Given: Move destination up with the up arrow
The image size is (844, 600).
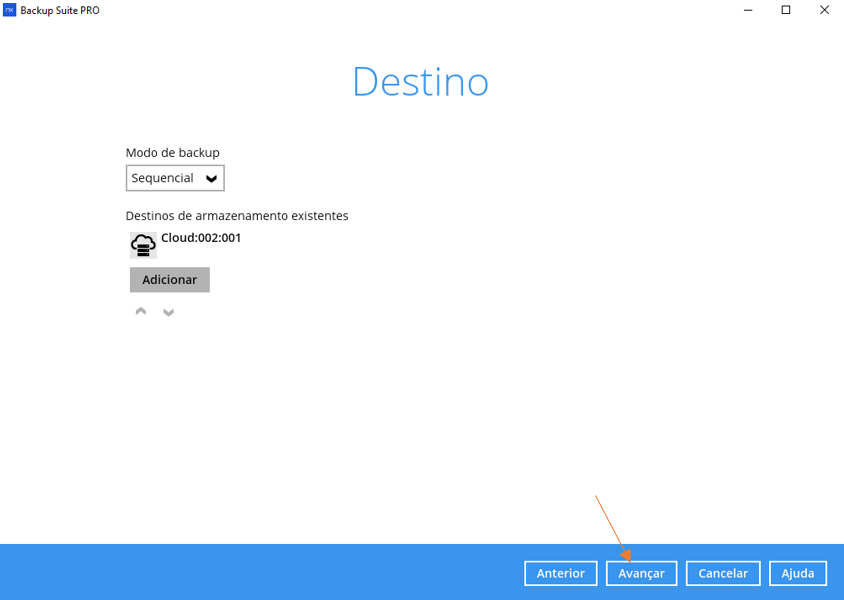Looking at the screenshot, I should point(141,312).
